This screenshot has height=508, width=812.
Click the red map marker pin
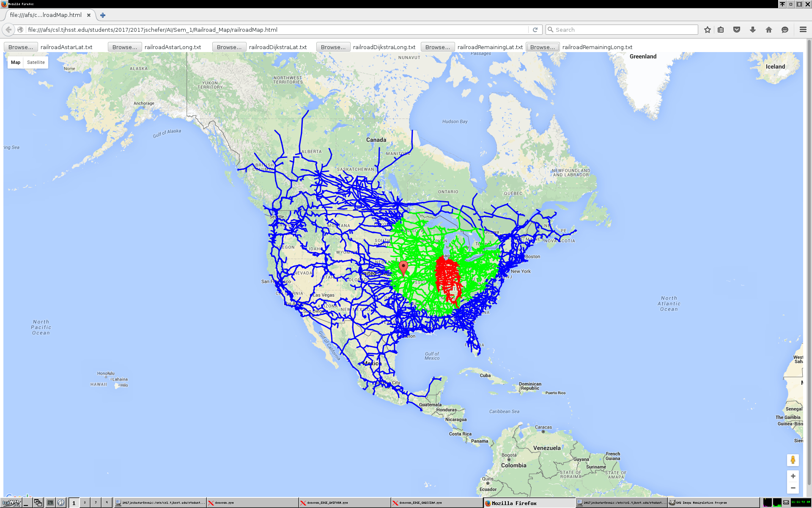point(403,268)
